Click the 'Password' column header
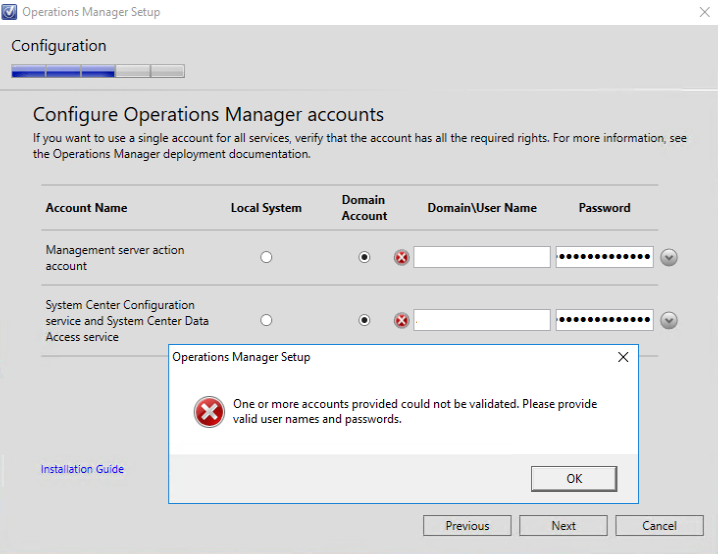718x554 pixels. [604, 208]
